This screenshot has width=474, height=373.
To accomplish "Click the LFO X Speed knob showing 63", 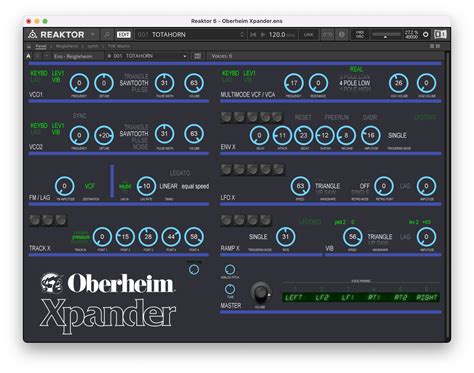I will pyautogui.click(x=300, y=186).
